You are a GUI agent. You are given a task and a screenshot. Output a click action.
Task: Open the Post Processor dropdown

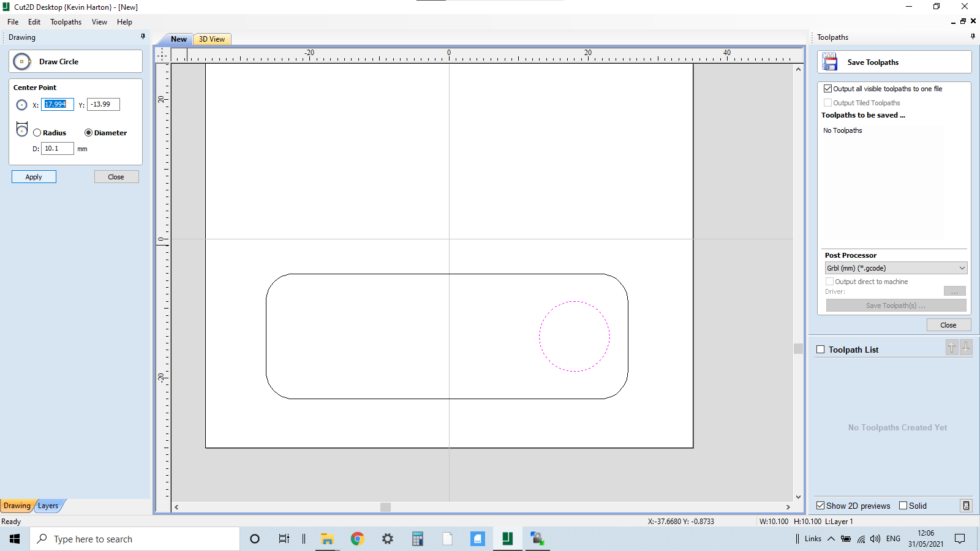point(960,268)
